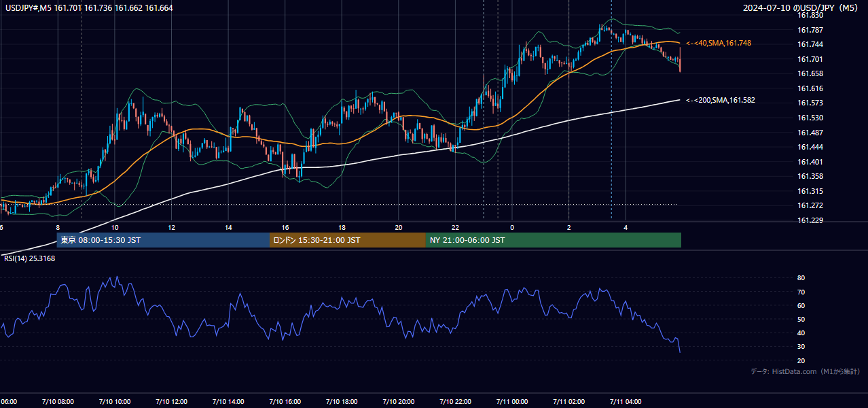The width and height of the screenshot is (868, 408).
Task: Click hour label 22 on price chart axis
Action: coord(455,227)
